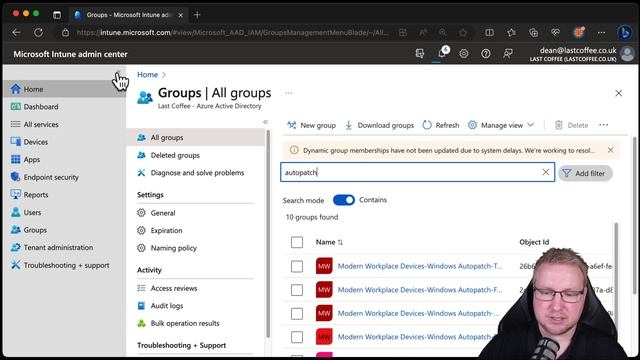Click the info icon in the notification banner
The image size is (640, 360).
click(x=293, y=150)
